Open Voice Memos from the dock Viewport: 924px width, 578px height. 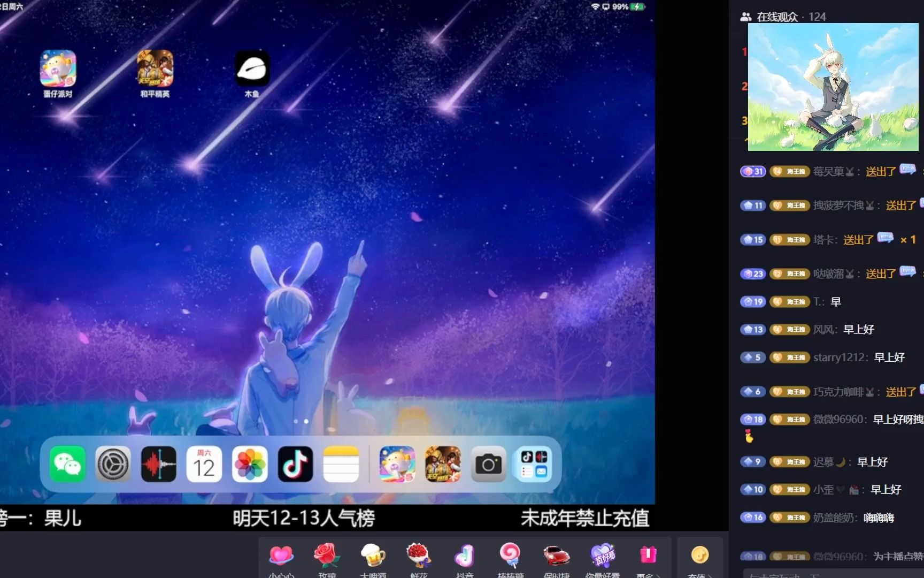pos(159,464)
